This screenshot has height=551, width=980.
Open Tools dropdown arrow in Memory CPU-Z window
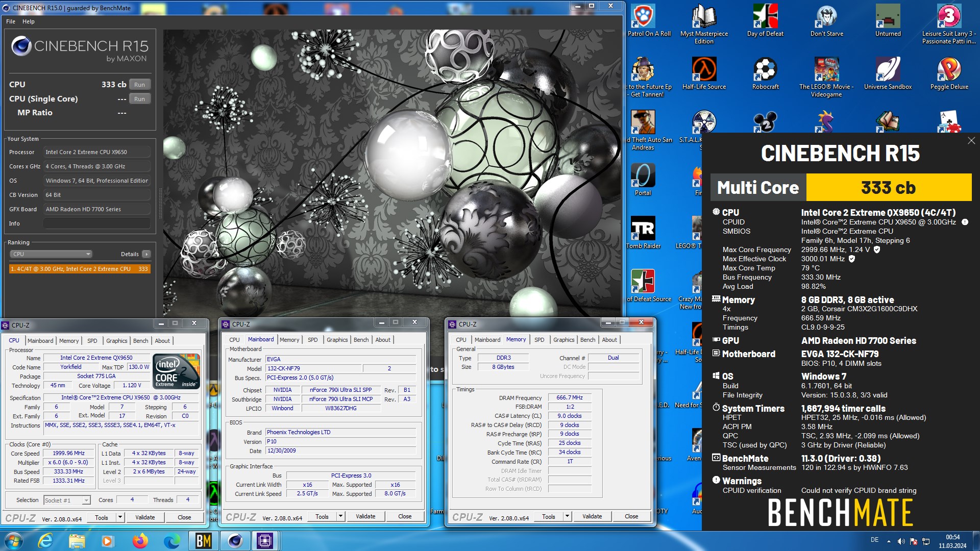pos(568,516)
